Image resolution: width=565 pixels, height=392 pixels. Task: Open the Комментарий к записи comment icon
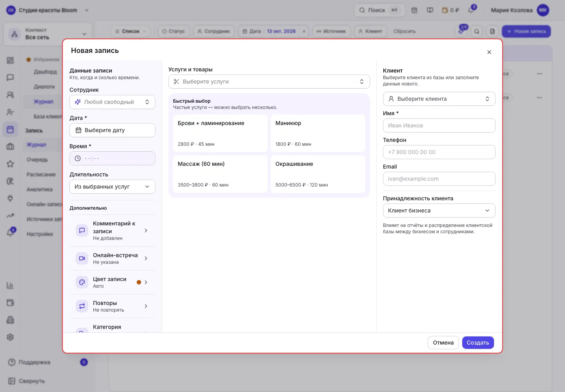82,230
